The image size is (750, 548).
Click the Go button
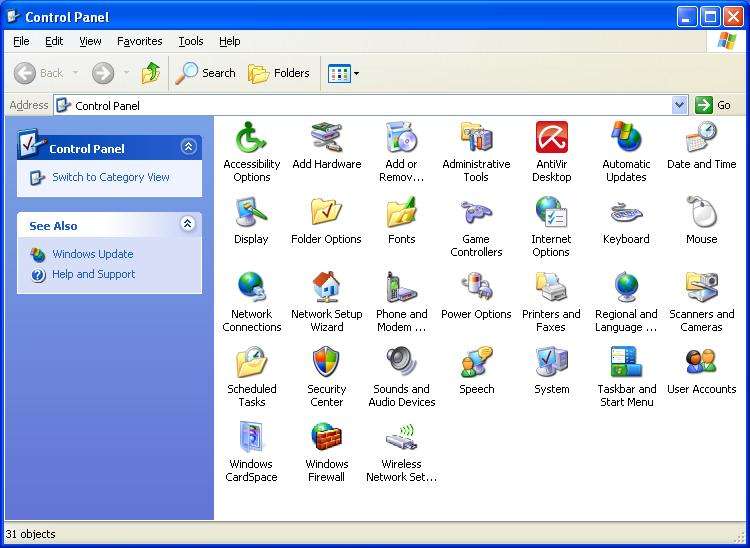(713, 105)
